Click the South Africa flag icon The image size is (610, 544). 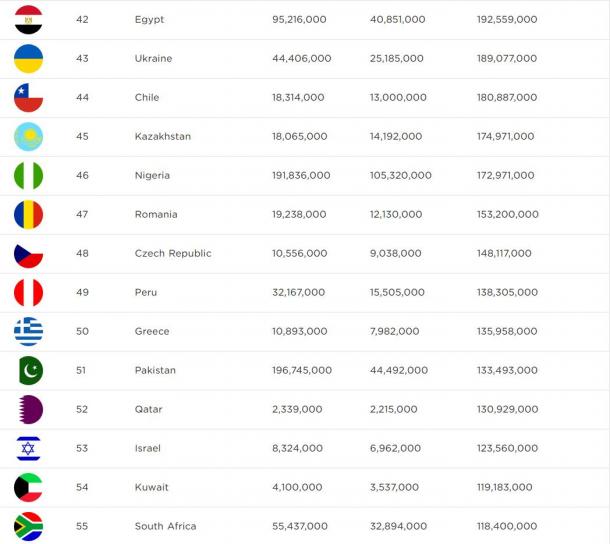[28, 526]
